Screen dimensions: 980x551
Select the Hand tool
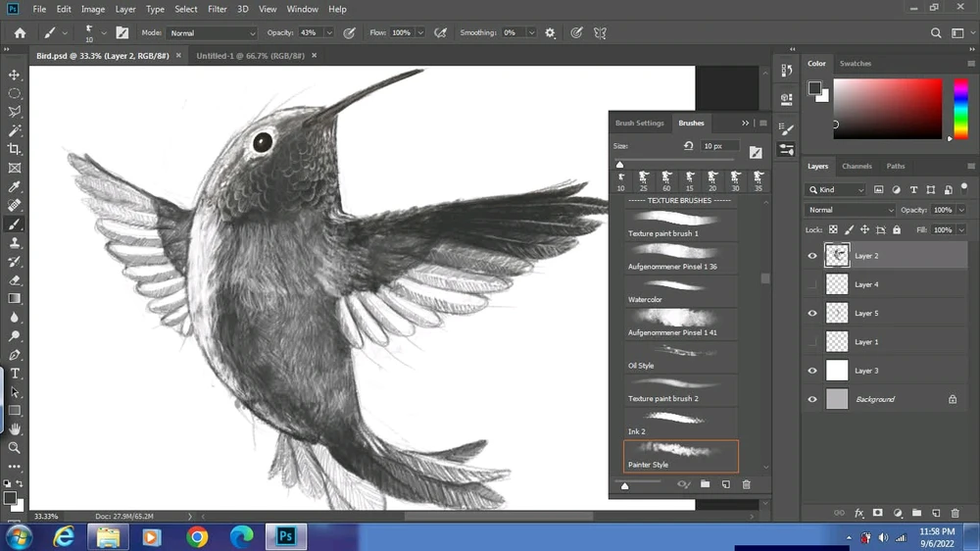[x=15, y=429]
